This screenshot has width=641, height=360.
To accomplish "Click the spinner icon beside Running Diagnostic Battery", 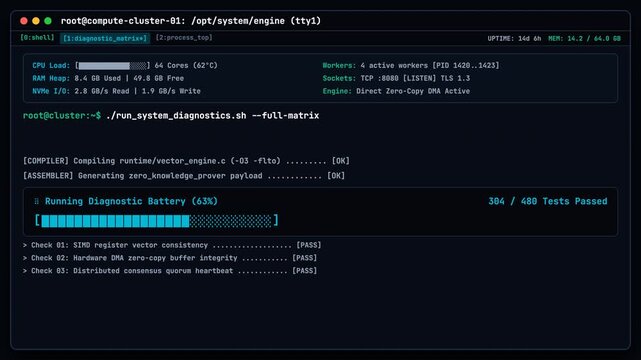I will [36, 201].
